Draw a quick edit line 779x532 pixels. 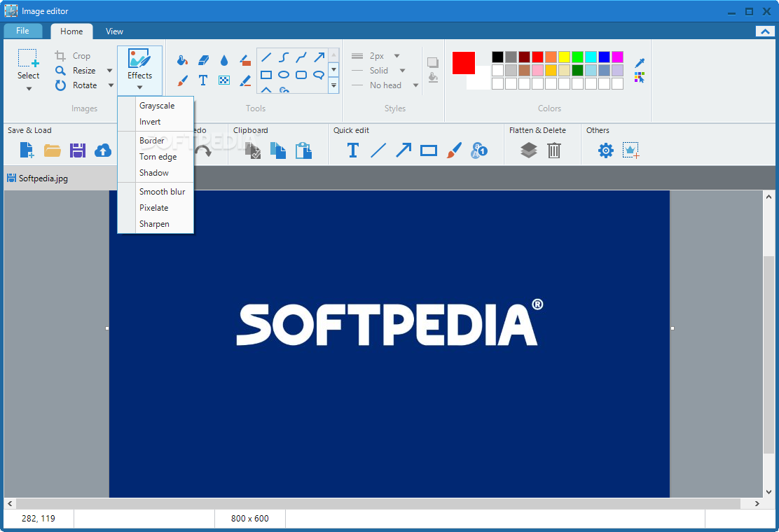pos(378,150)
